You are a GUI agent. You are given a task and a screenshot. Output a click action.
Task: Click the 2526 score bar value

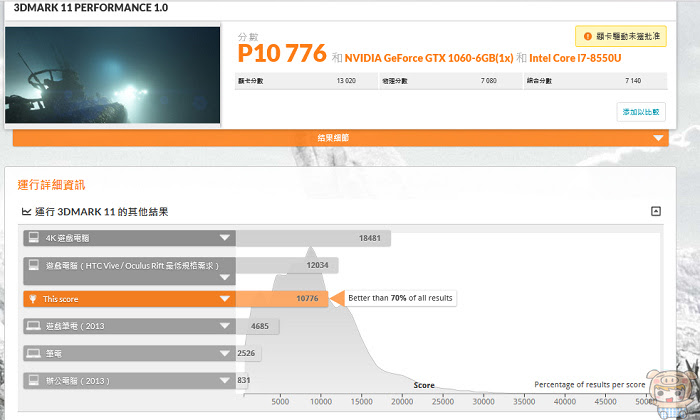click(246, 353)
